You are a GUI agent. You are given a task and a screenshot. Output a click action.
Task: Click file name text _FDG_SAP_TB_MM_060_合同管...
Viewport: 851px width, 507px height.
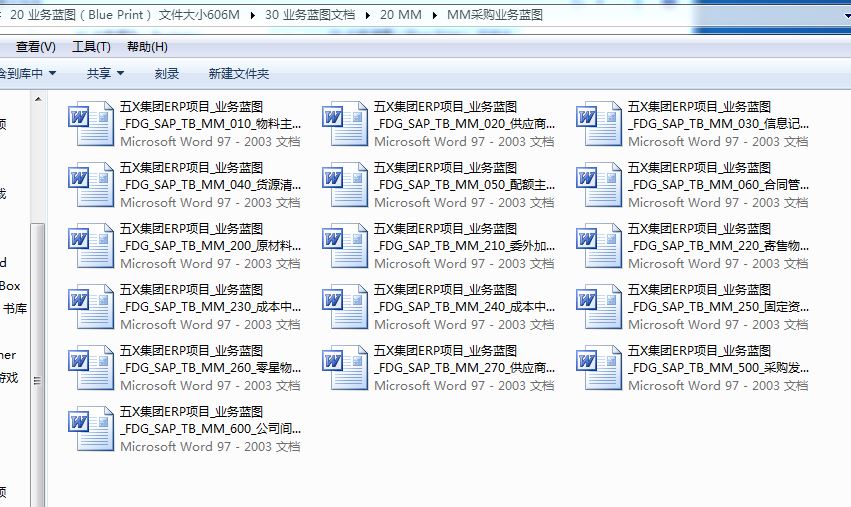[719, 185]
